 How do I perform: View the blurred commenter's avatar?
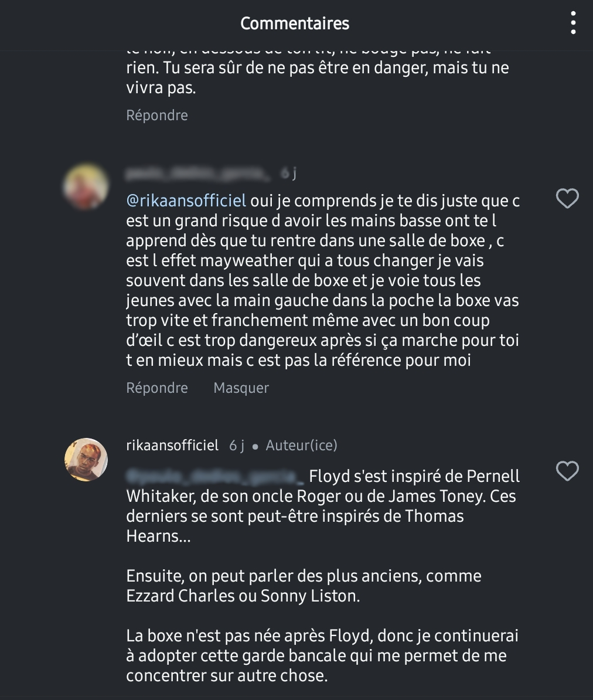pos(86,186)
